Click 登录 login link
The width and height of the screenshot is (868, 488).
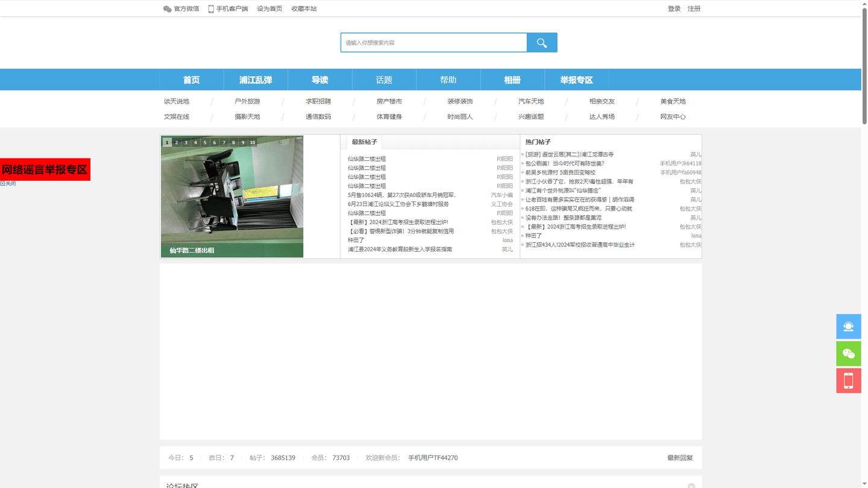coord(674,8)
